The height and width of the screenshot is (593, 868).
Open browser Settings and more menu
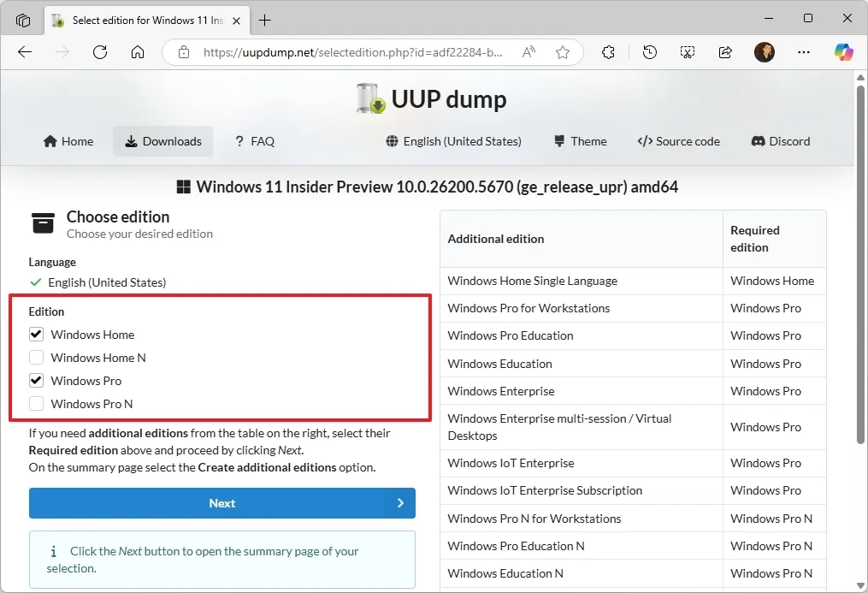click(804, 52)
